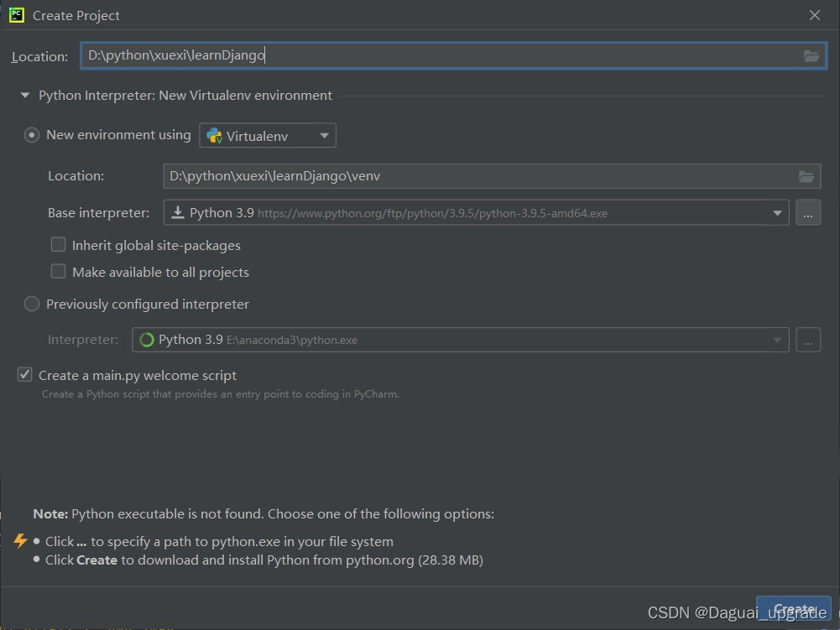
Task: Click the virtualenv Location path field
Action: [492, 176]
